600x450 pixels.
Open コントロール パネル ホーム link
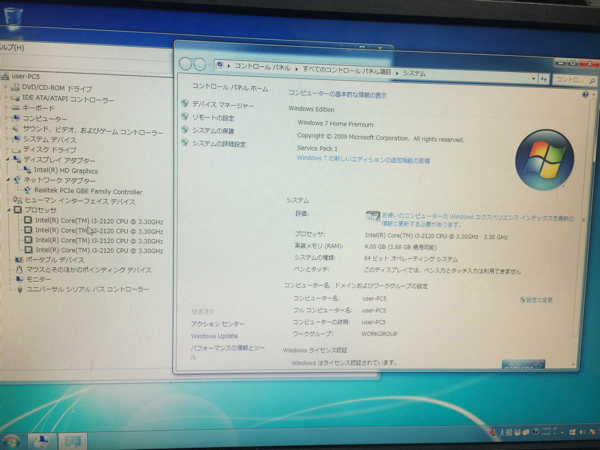tap(230, 87)
